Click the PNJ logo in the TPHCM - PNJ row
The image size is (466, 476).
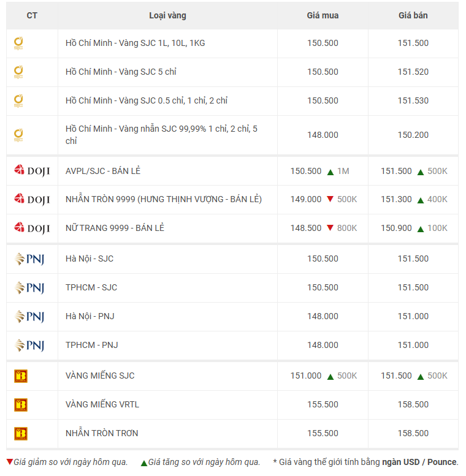pyautogui.click(x=29, y=346)
